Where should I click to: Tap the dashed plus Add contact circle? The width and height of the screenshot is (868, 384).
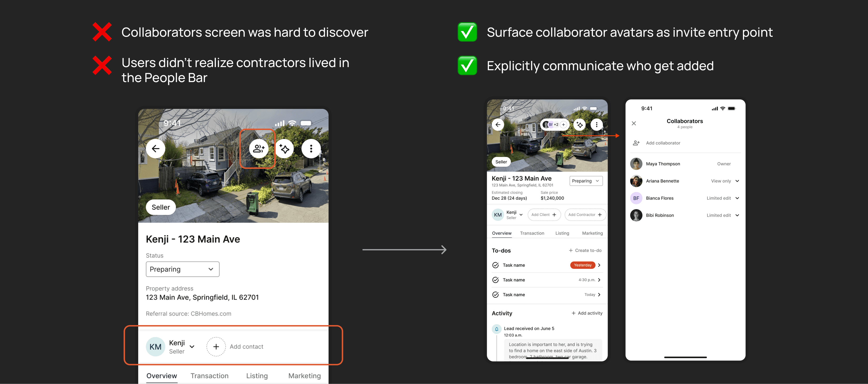point(216,347)
